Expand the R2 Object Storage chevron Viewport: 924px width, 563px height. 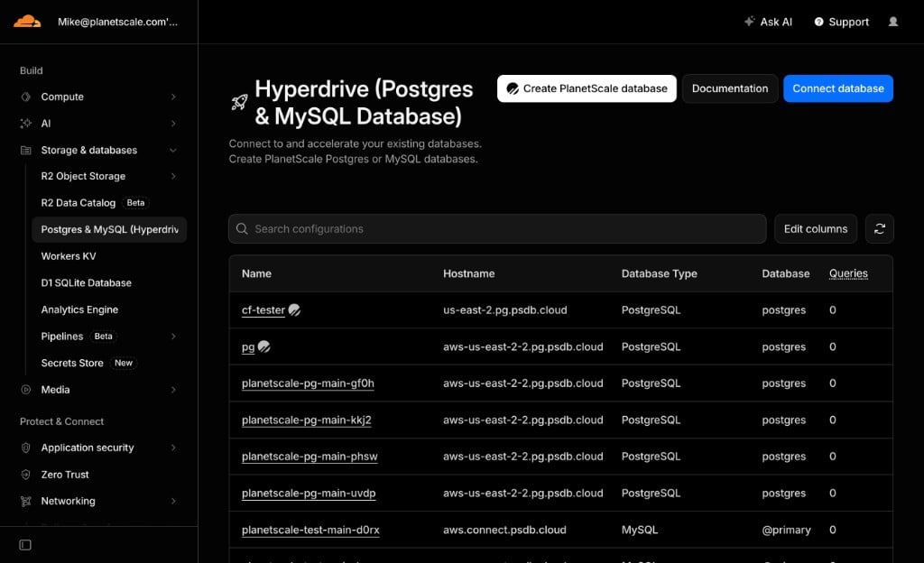click(x=173, y=176)
